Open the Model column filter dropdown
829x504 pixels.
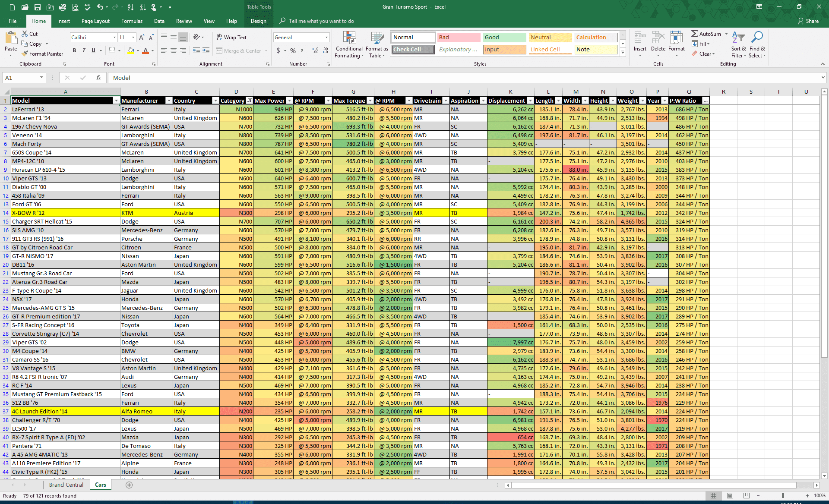pos(116,101)
